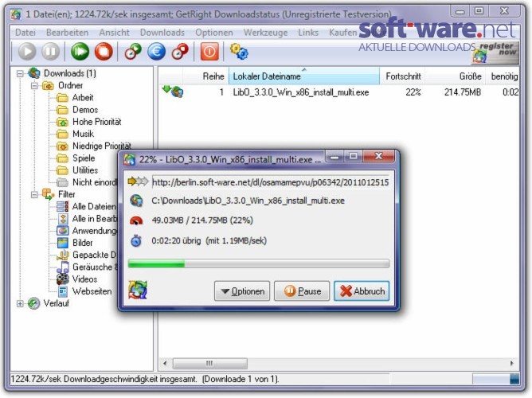Sort by the Lokaler Dateiname column header
The image size is (532, 398).
[x=304, y=76]
